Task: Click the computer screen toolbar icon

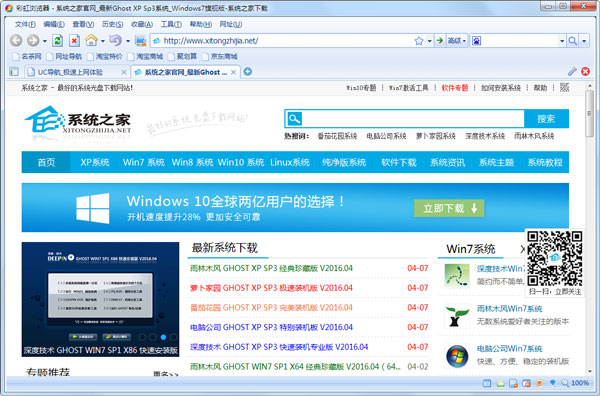Action: point(140,40)
